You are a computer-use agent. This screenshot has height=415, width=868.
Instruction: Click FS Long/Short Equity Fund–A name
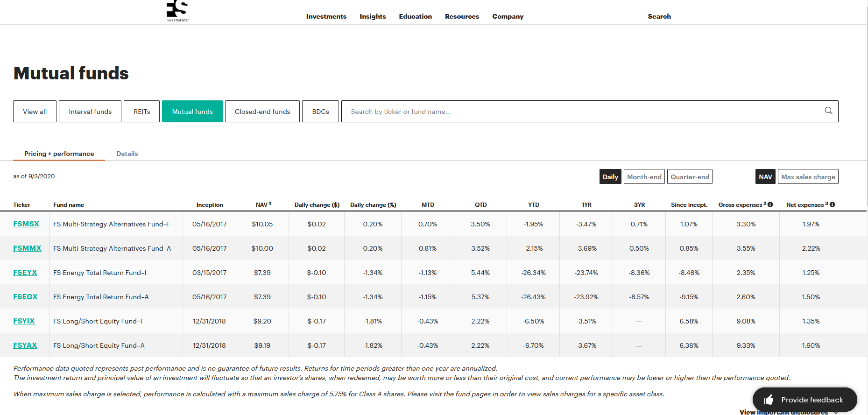pyautogui.click(x=99, y=345)
